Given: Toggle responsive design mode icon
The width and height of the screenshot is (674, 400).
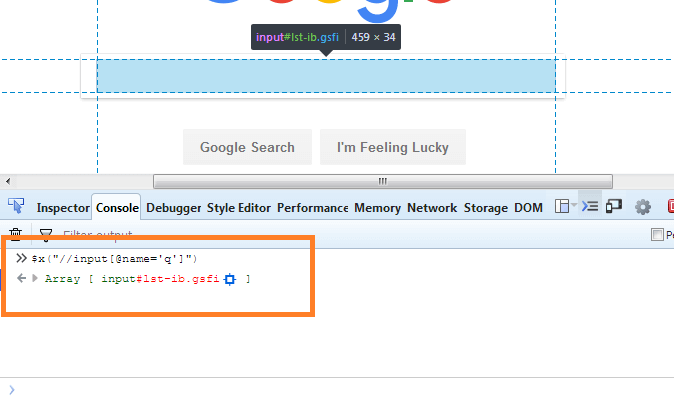Looking at the screenshot, I should pyautogui.click(x=614, y=206).
